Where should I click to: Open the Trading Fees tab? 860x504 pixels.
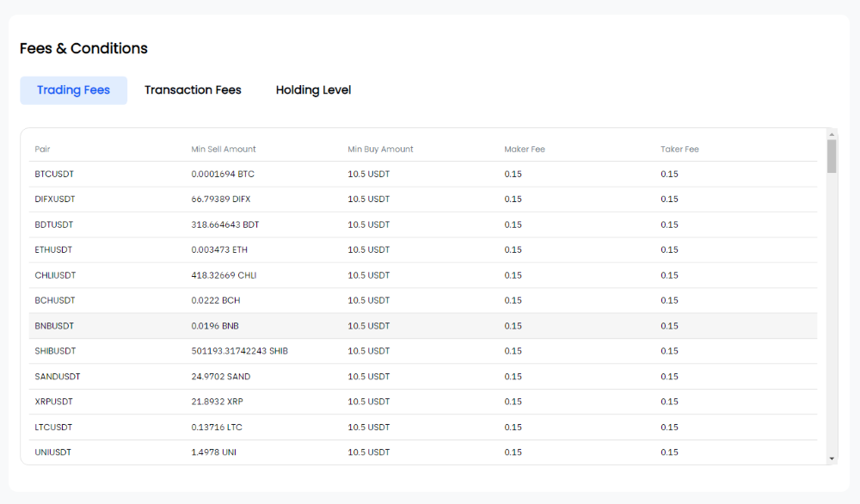(x=73, y=90)
